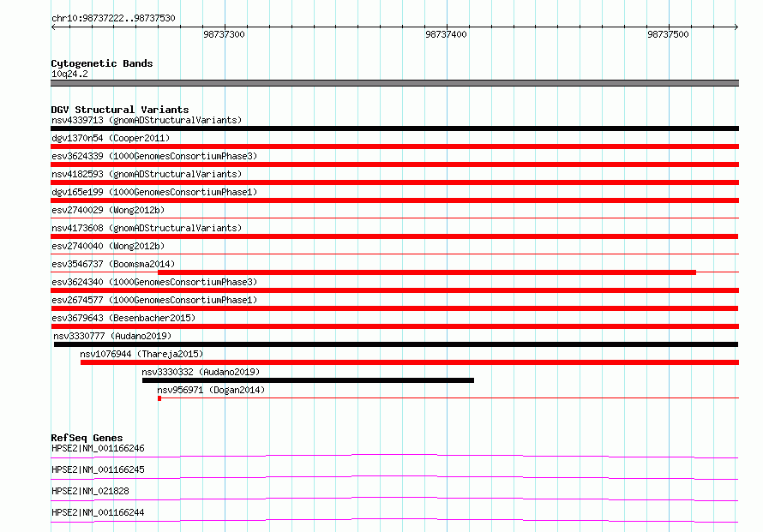The height and width of the screenshot is (532, 763).
Task: Open variant nsv4339713 (gnomADStructuralVariants) label
Action: coord(147,120)
